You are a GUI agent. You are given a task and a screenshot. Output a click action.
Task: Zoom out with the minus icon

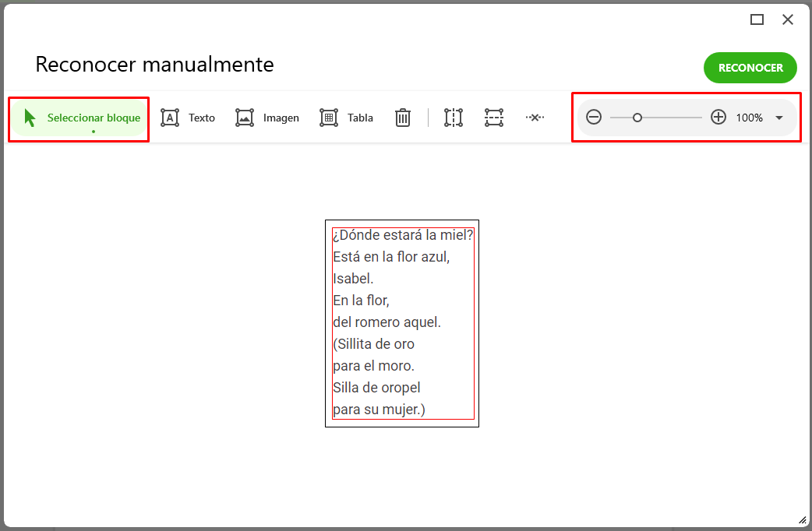[x=594, y=118]
